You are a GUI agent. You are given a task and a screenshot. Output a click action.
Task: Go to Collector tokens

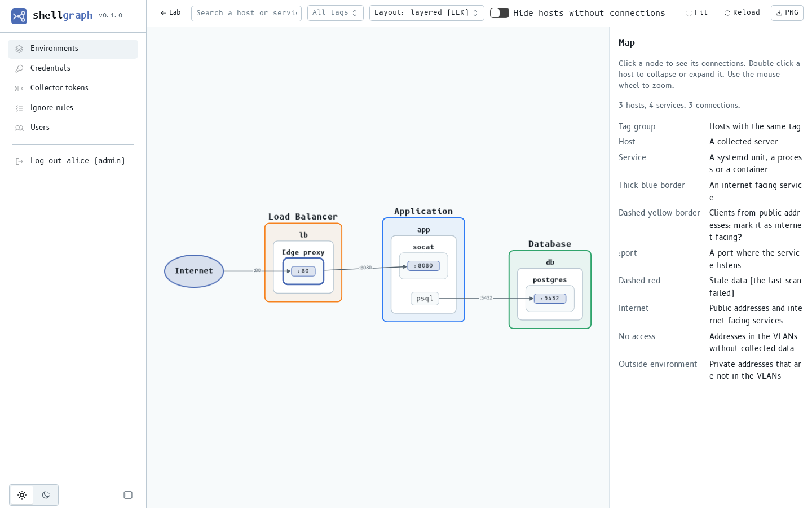73,88
